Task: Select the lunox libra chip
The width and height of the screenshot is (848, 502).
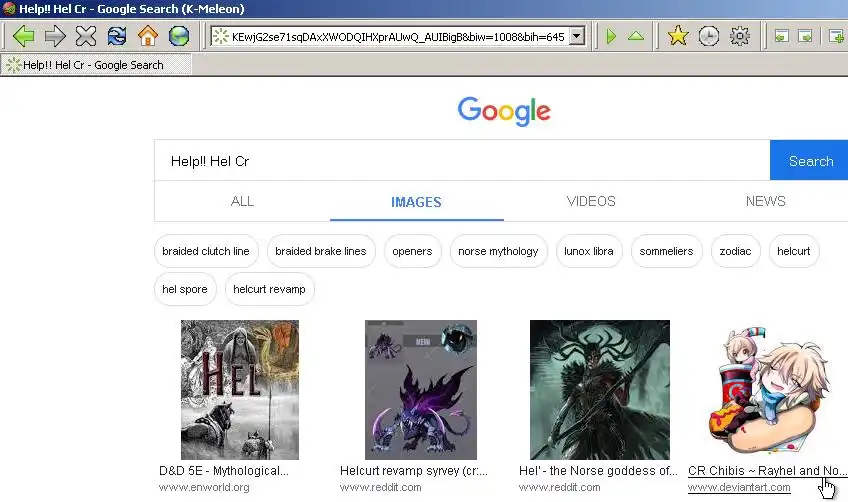Action: coord(588,251)
